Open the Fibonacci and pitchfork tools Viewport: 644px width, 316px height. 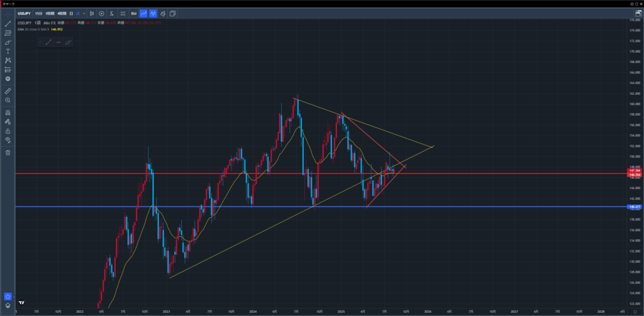click(x=8, y=33)
